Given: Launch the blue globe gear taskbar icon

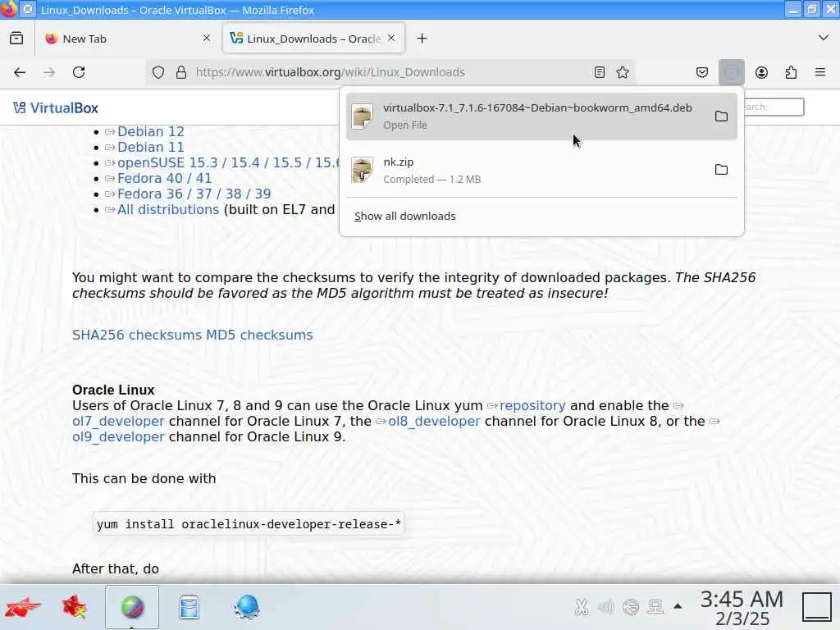Looking at the screenshot, I should point(246,607).
